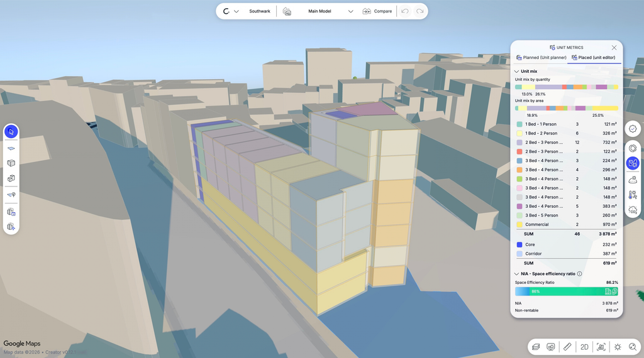Activate the ruler measure tool

(567, 347)
